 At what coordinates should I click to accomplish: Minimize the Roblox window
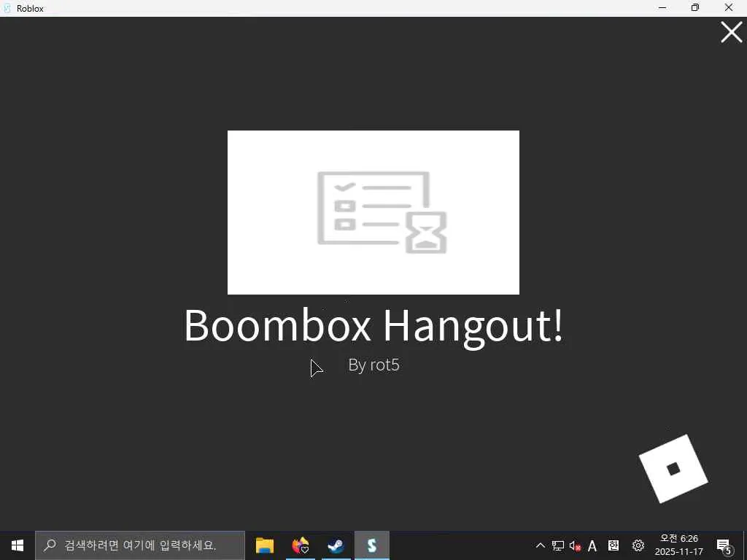(x=662, y=8)
